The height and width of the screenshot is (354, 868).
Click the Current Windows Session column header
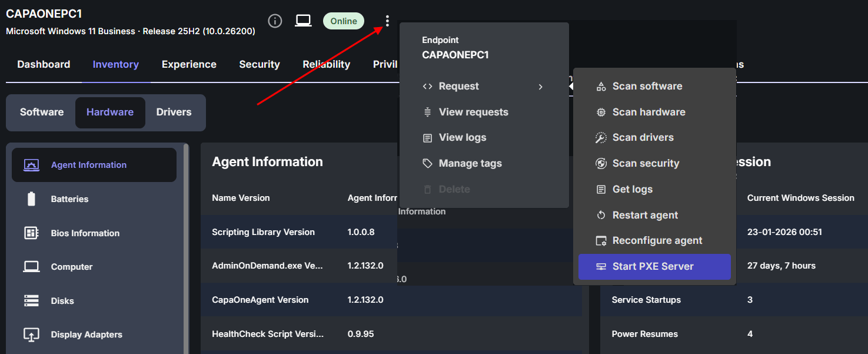click(801, 198)
